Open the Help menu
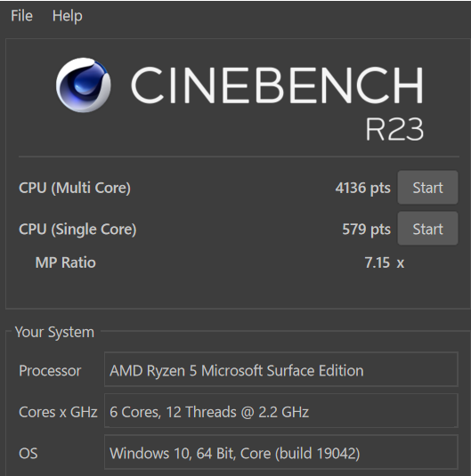471x476 pixels. [67, 16]
